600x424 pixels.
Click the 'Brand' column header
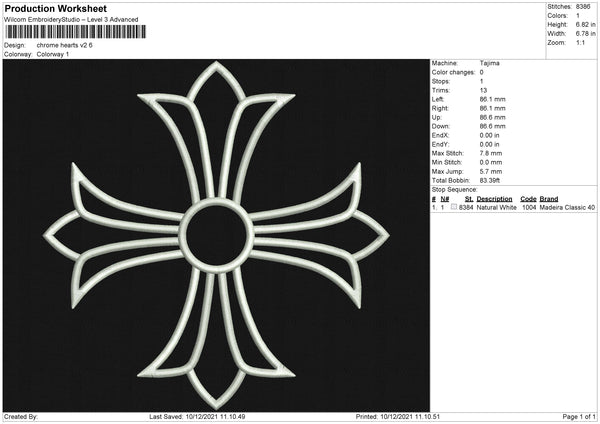[x=549, y=199]
